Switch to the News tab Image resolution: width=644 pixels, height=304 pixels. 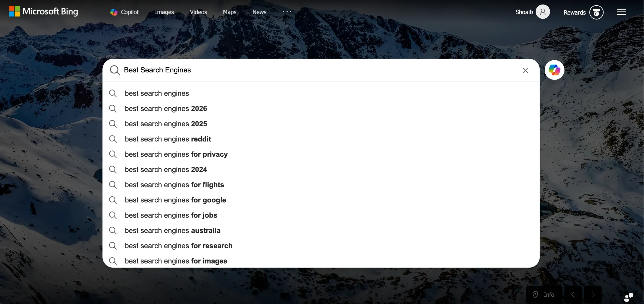[x=259, y=12]
